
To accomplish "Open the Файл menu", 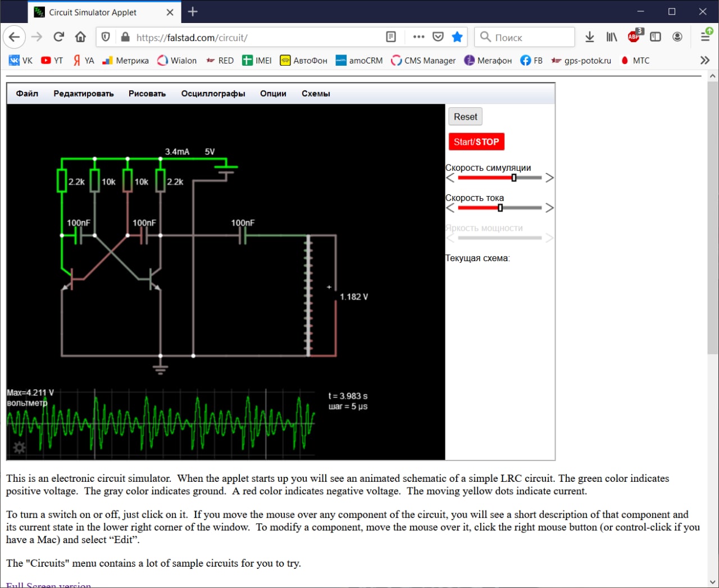I will (27, 94).
